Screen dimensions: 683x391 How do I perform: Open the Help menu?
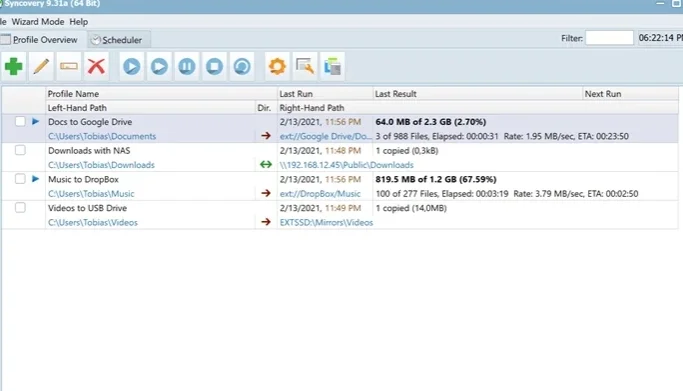(78, 21)
